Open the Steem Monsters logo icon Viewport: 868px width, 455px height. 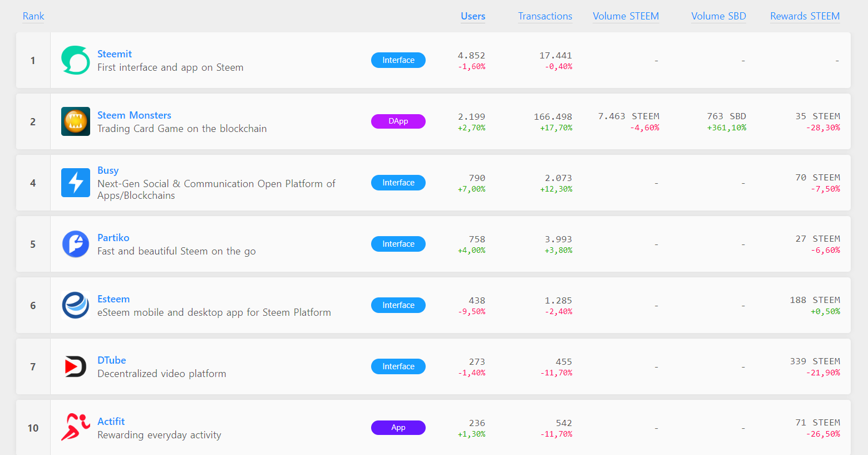point(76,121)
